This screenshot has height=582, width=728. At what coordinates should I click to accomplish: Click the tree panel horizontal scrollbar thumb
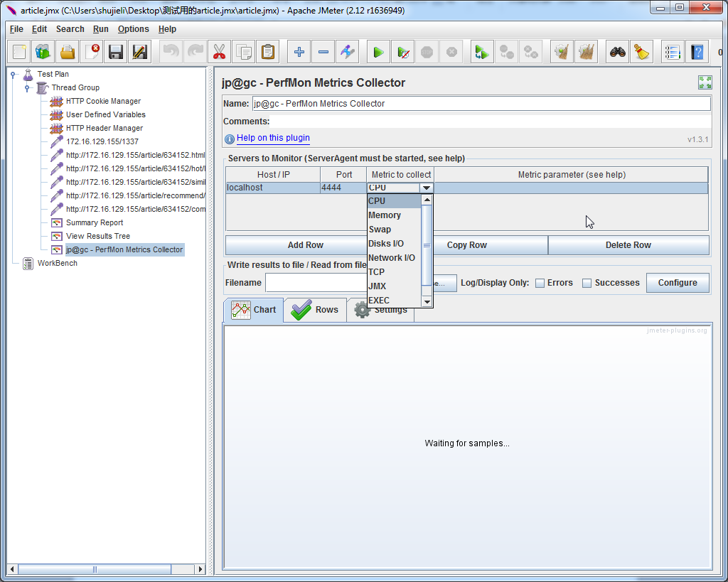click(x=95, y=569)
